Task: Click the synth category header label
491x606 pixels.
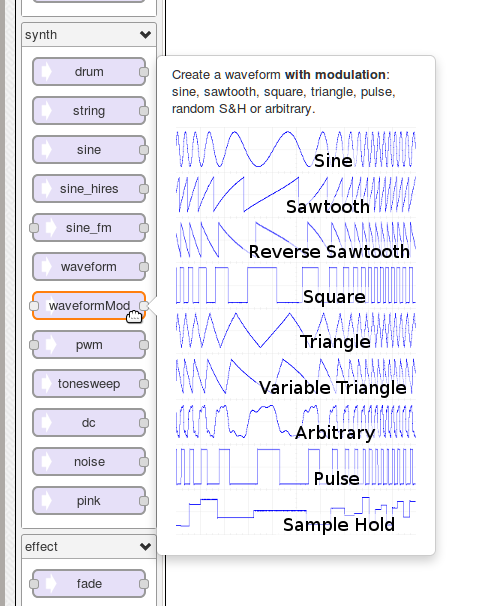Action: click(41, 35)
